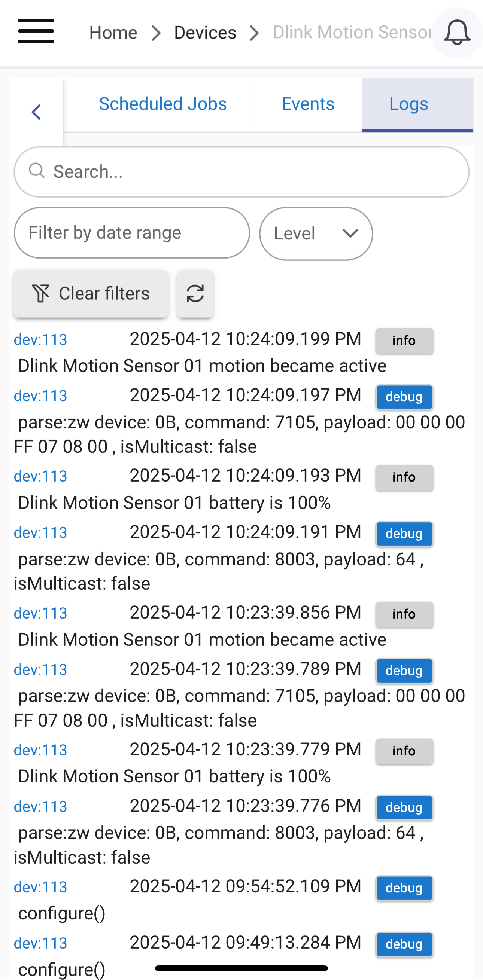Click the first dev:113 link
The height and width of the screenshot is (980, 483).
(40, 340)
